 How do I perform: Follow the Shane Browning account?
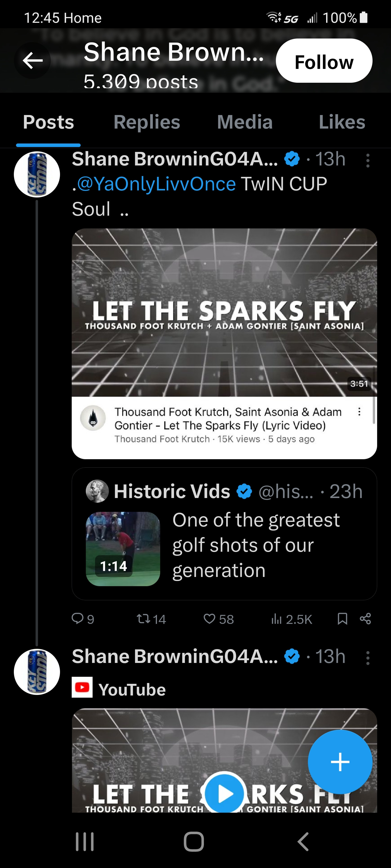point(324,61)
